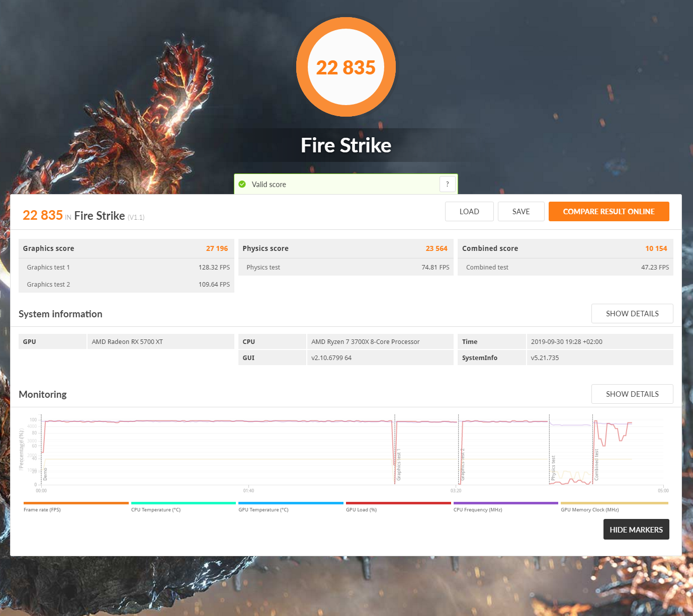This screenshot has width=693, height=616.
Task: Click AMD Ryzen 7 3700X processor text
Action: [366, 341]
